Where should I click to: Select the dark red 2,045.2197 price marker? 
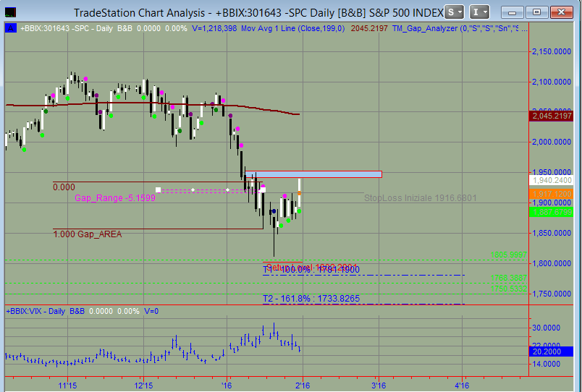551,116
